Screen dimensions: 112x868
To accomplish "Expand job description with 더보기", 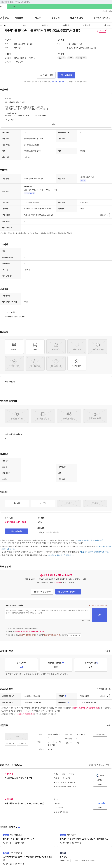I will coord(56,124).
